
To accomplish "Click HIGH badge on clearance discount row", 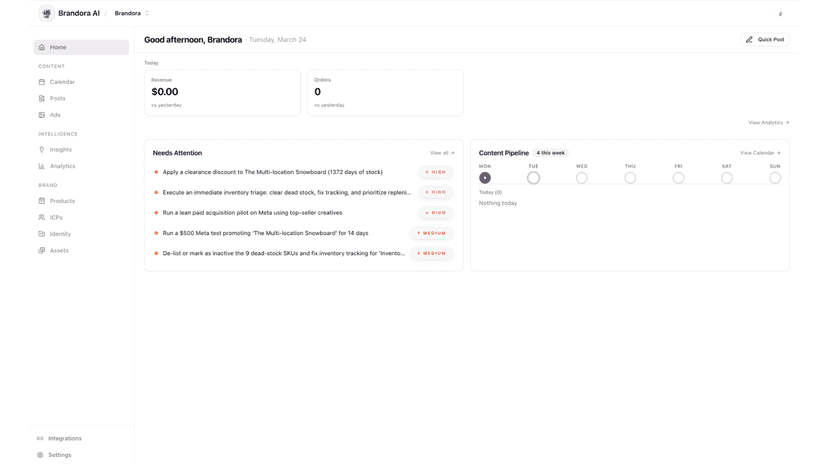I will (436, 172).
